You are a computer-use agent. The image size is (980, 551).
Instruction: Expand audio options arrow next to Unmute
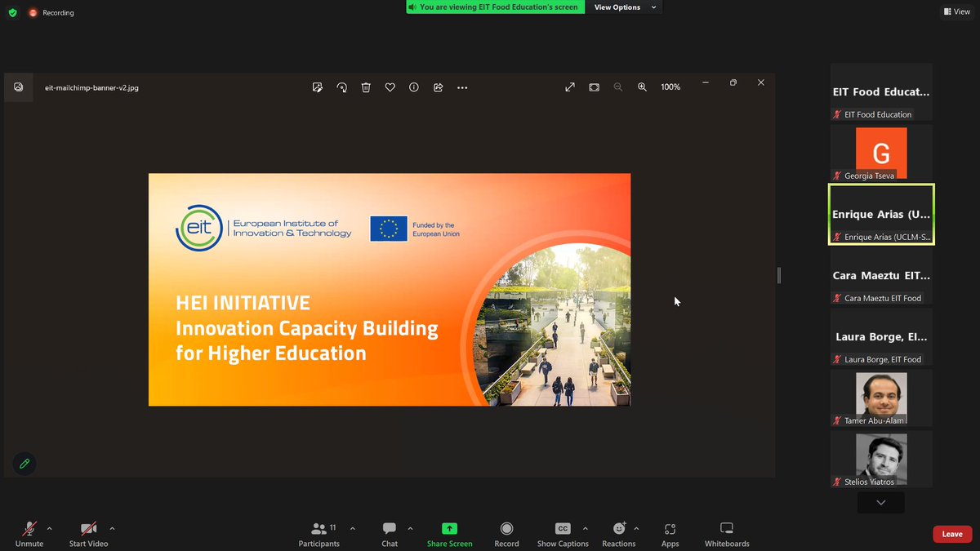coord(49,528)
